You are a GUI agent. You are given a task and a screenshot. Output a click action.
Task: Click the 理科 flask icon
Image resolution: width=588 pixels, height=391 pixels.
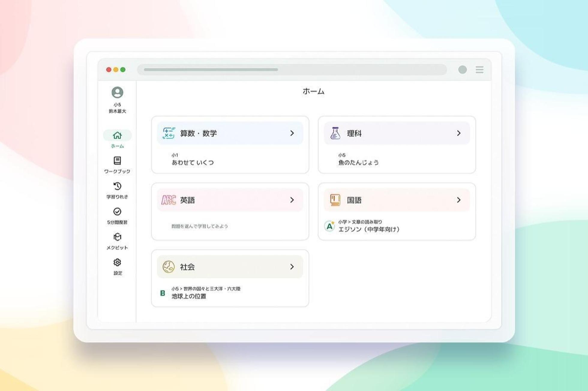coord(335,133)
